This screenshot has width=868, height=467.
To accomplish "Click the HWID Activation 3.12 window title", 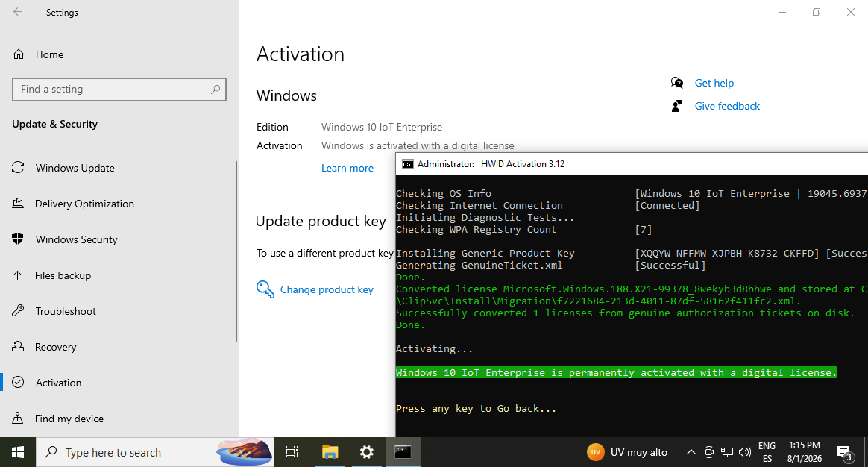I will pos(523,164).
